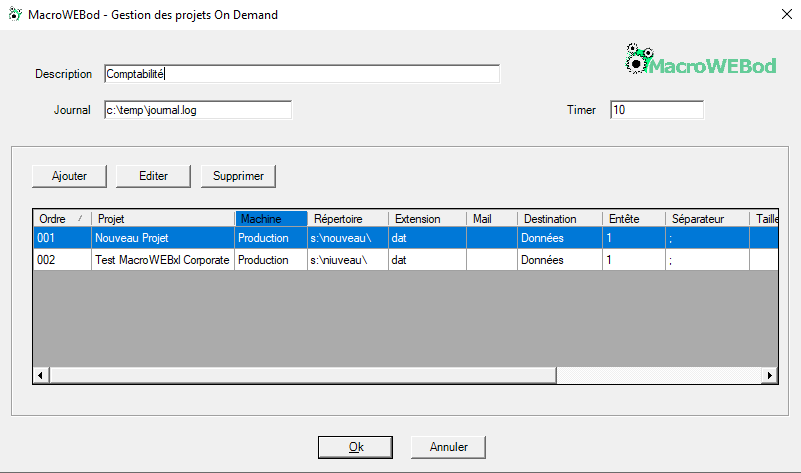Cancel the dialog with Annuler
The height and width of the screenshot is (473, 801).
448,447
